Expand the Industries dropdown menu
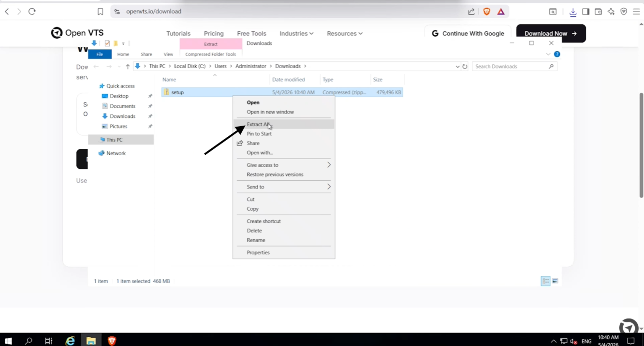 (x=296, y=33)
